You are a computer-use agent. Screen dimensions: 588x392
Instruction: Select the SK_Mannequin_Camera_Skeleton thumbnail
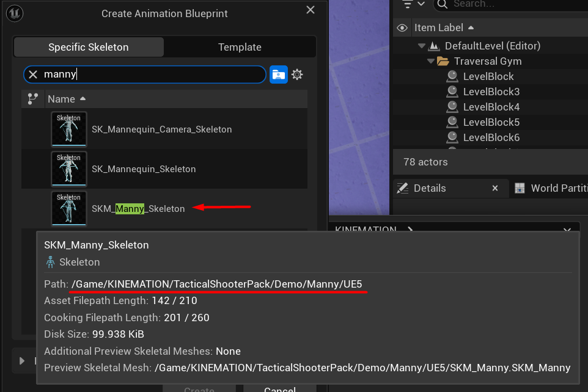69,129
